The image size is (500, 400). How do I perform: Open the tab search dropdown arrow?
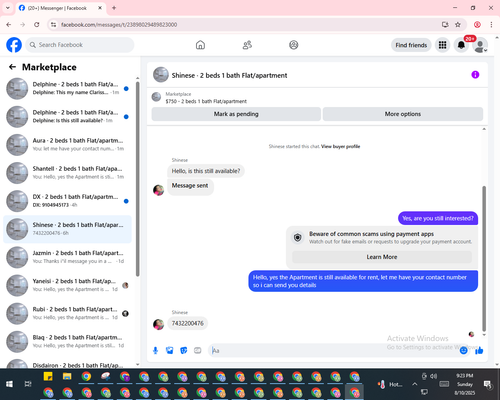point(7,8)
